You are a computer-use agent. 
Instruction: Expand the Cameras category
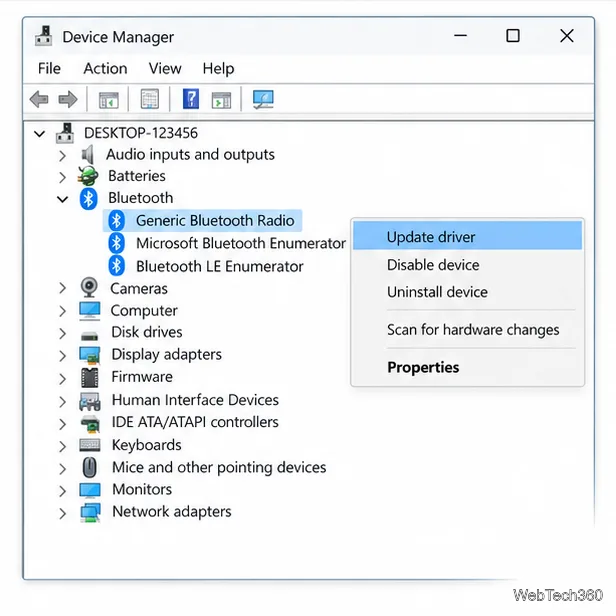point(62,288)
